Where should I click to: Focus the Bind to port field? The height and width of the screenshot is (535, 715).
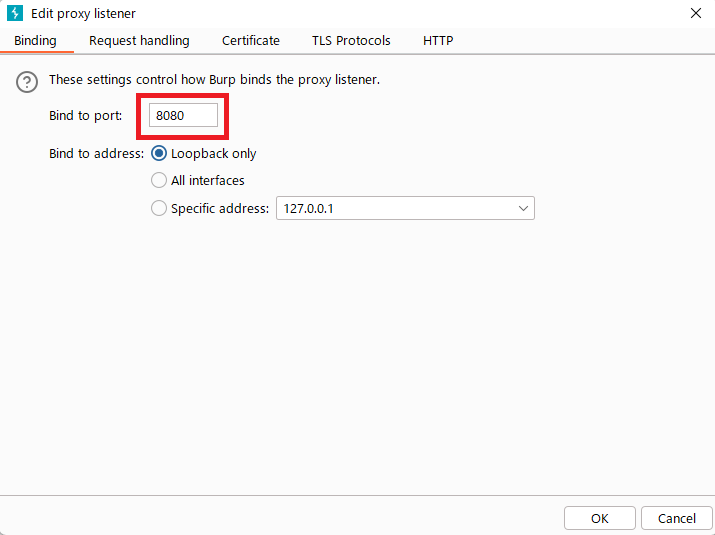click(183, 116)
